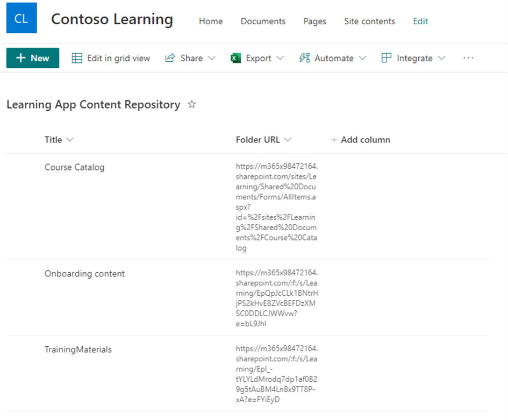Open the more options ellipsis menu
This screenshot has height=420, width=508.
click(x=468, y=58)
